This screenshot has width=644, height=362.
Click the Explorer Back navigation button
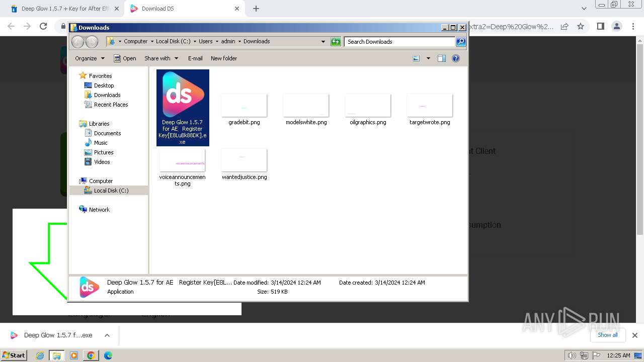point(77,42)
